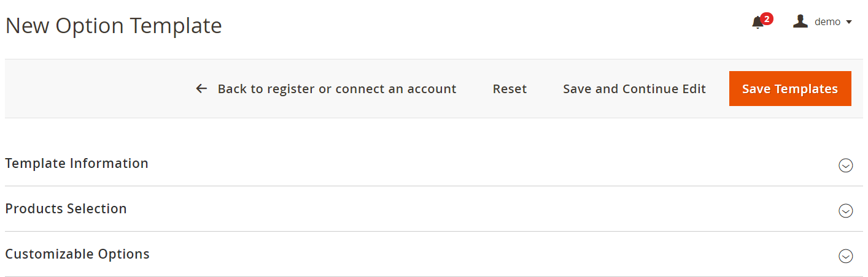The height and width of the screenshot is (277, 868).
Task: Click the user avatar silhouette icon
Action: pyautogui.click(x=800, y=21)
